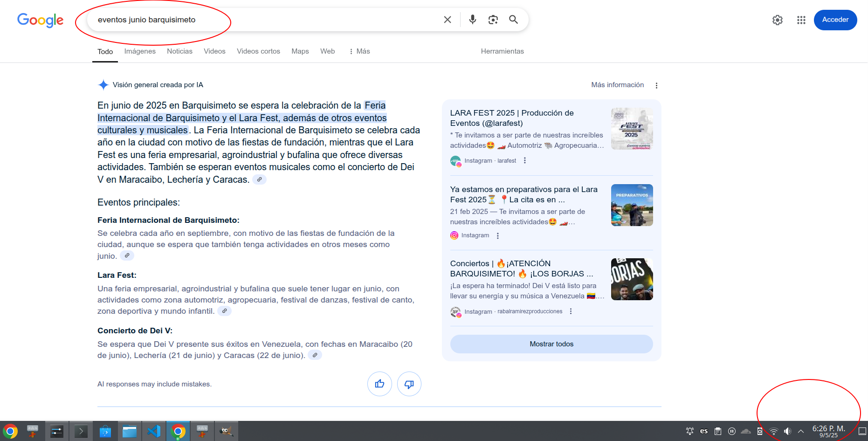Click the Google logo
The height and width of the screenshot is (441, 868).
tap(40, 20)
